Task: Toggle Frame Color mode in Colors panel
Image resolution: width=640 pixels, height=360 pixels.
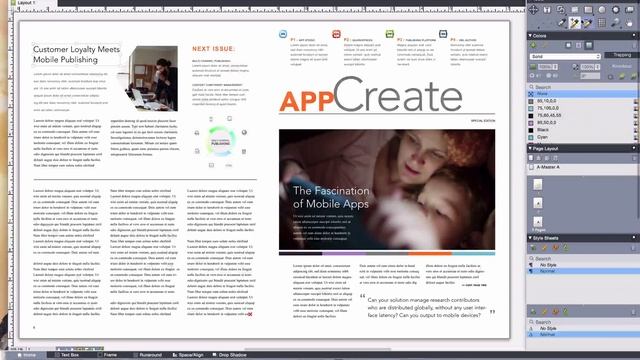Action: [568, 45]
